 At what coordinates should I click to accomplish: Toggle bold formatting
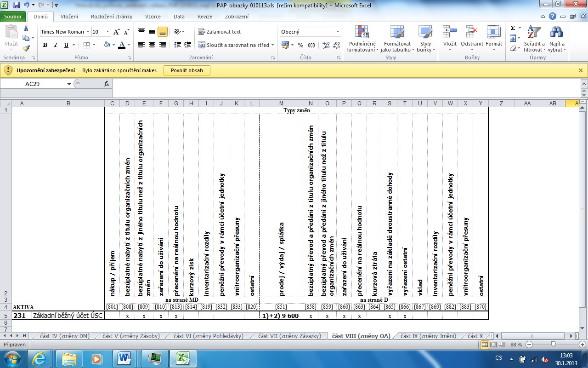[45, 45]
